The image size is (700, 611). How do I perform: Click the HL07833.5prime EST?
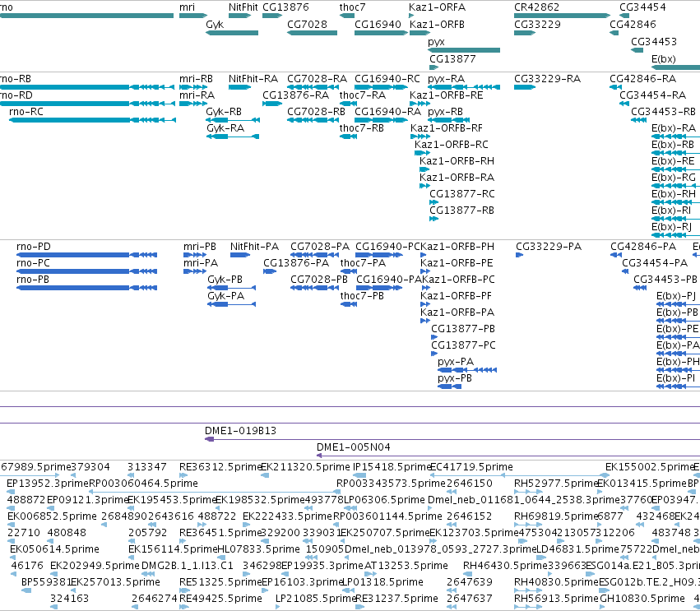(x=222, y=558)
